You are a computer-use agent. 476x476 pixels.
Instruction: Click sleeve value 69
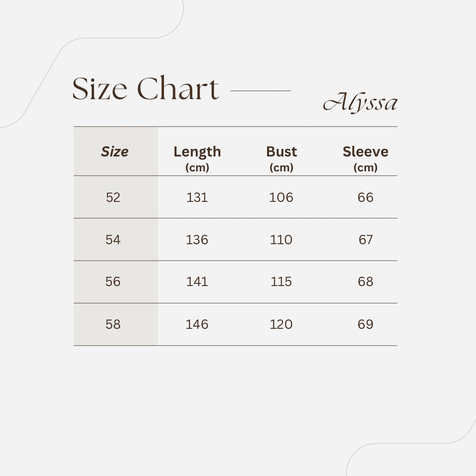click(365, 324)
